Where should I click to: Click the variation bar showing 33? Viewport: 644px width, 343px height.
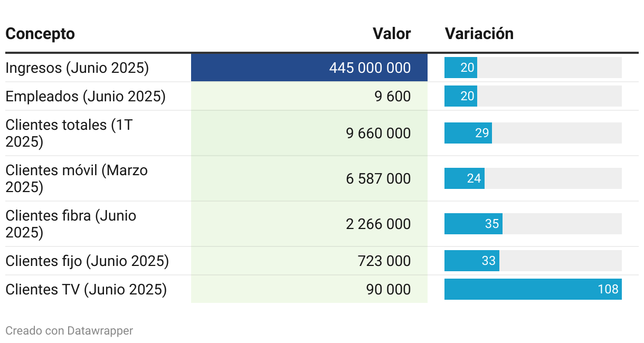(x=472, y=261)
